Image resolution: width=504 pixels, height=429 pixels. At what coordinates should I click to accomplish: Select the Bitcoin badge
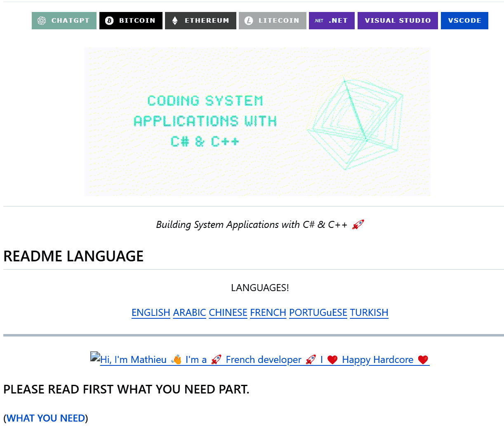(131, 20)
